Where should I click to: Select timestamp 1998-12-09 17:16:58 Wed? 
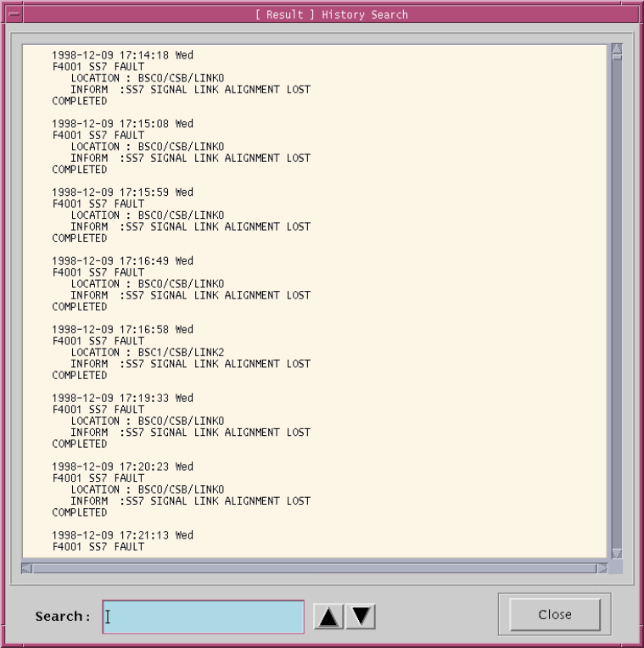122,329
